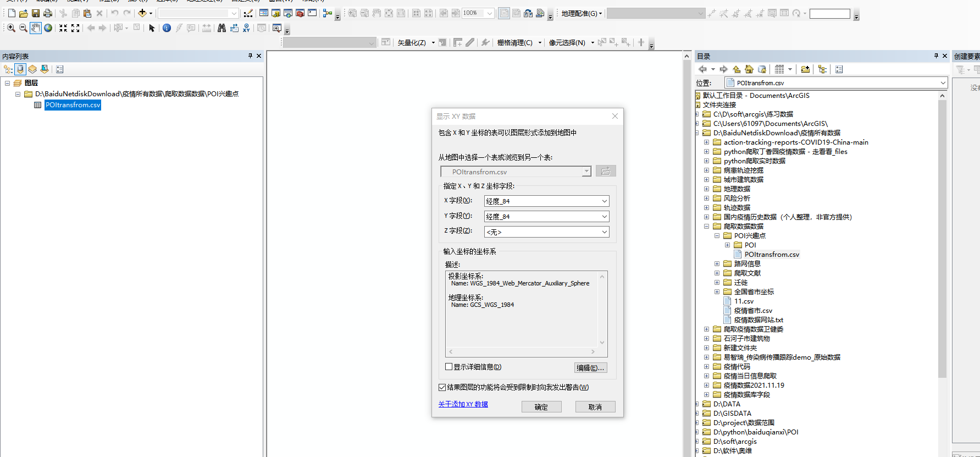The image size is (980, 457).
Task: Click the fixed zoom in icon
Action: tap(63, 28)
